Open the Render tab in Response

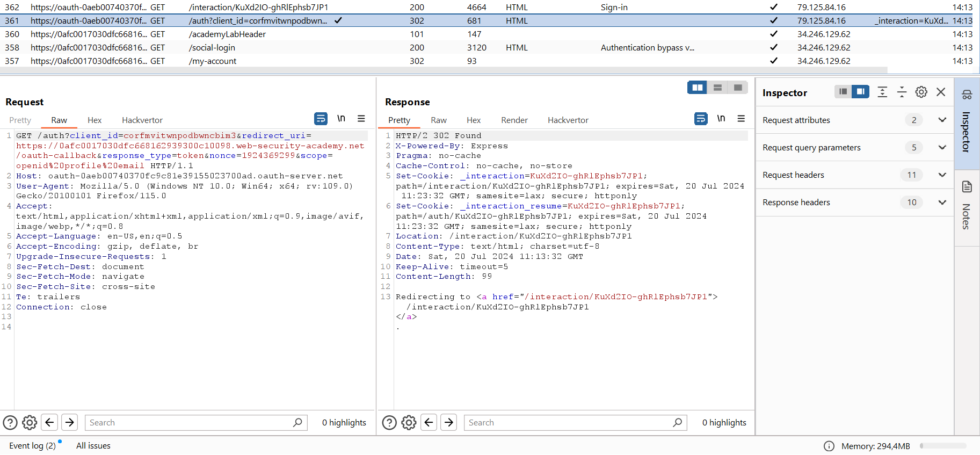[x=514, y=120]
